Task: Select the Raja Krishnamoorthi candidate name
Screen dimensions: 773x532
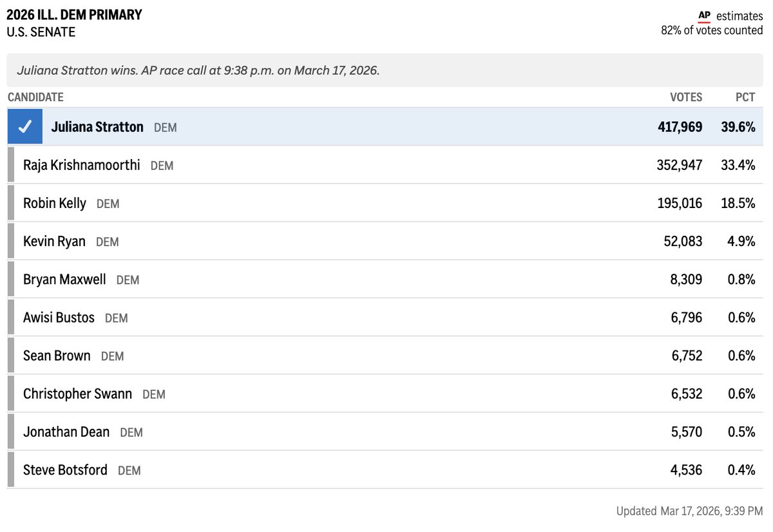Action: (x=81, y=165)
